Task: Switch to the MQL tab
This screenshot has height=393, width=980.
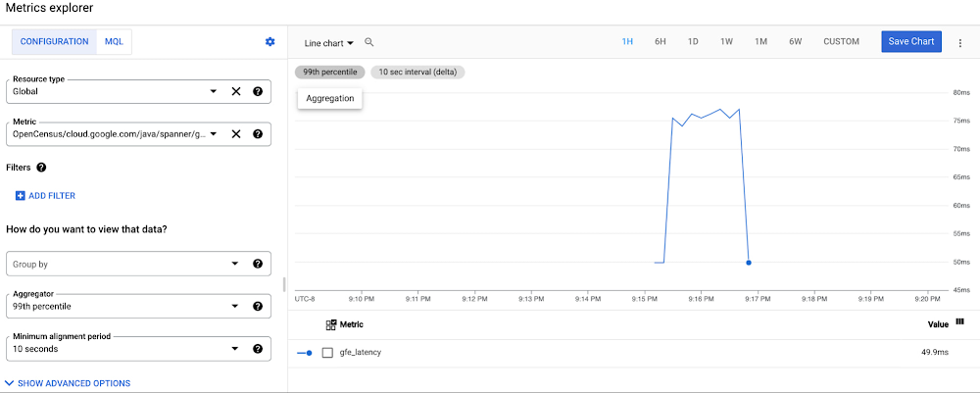Action: pos(117,42)
